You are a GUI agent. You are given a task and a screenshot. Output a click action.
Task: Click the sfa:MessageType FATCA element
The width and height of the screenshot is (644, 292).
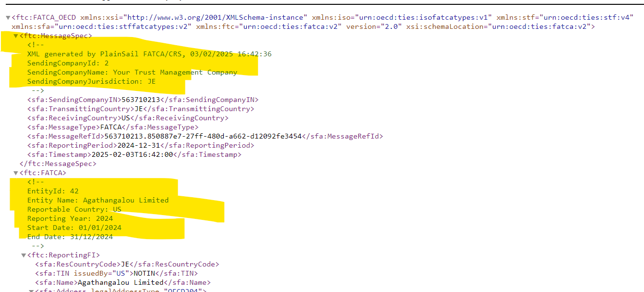[x=113, y=127]
